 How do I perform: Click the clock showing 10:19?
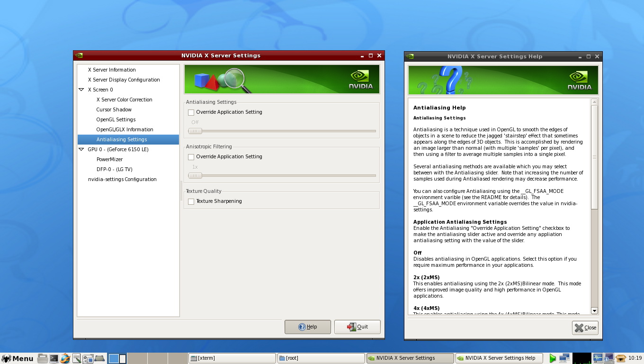pos(635,358)
